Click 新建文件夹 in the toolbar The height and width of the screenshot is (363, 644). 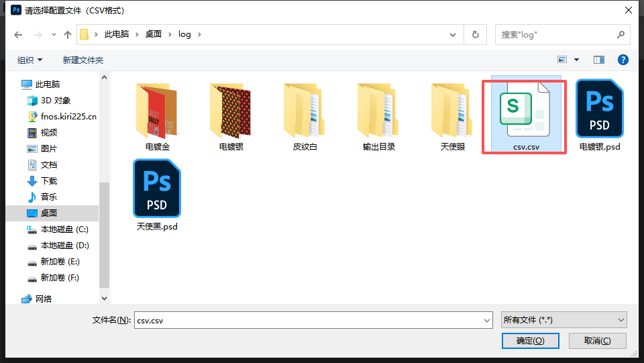pos(83,60)
